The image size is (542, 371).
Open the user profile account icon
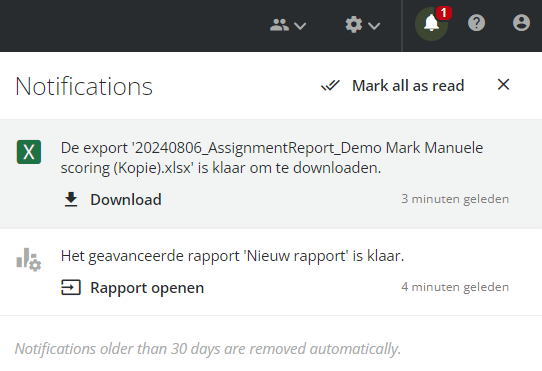[x=521, y=23]
